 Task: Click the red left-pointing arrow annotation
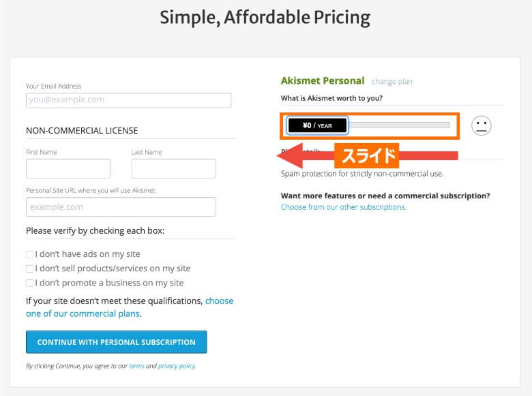(x=300, y=156)
